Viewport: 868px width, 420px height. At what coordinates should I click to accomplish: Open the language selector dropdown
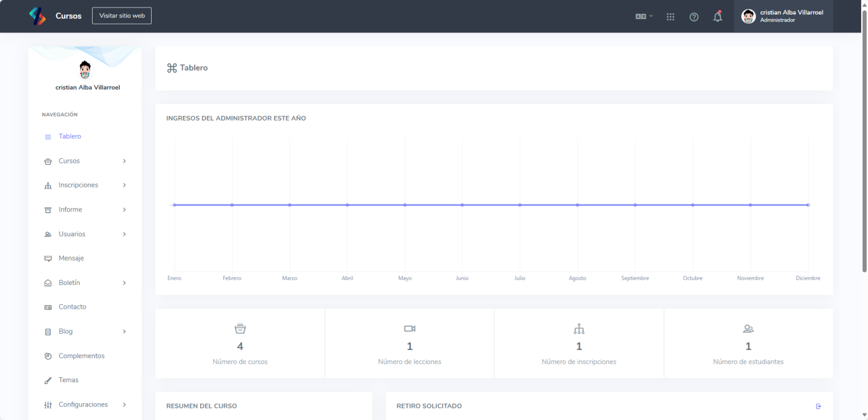tap(643, 16)
